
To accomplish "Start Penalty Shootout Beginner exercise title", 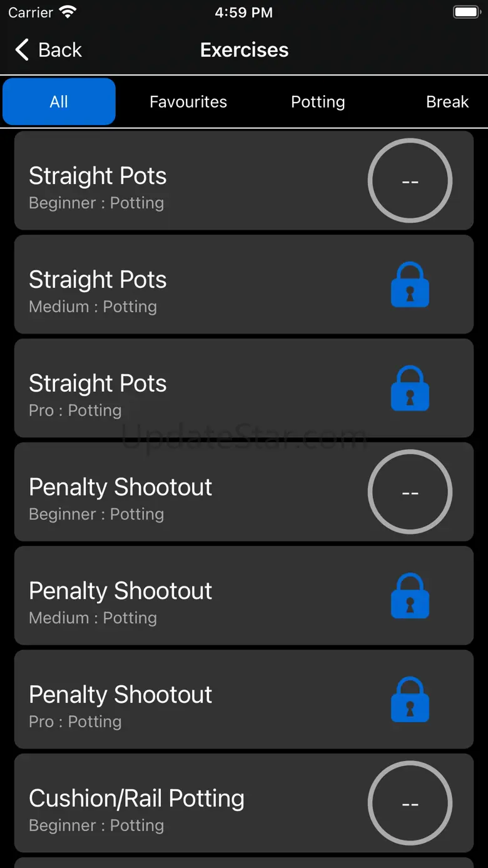I will tap(121, 488).
